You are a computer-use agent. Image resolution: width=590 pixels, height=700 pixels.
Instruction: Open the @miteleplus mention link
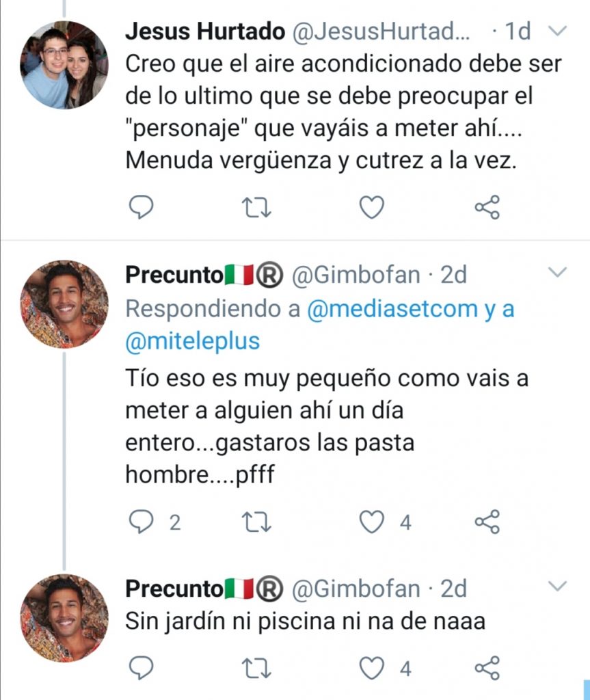[193, 341]
